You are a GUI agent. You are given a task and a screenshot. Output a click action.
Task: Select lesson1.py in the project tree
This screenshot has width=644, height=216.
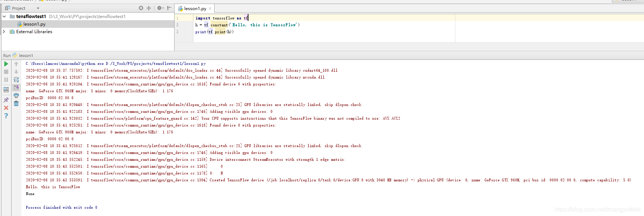[x=88, y=24]
